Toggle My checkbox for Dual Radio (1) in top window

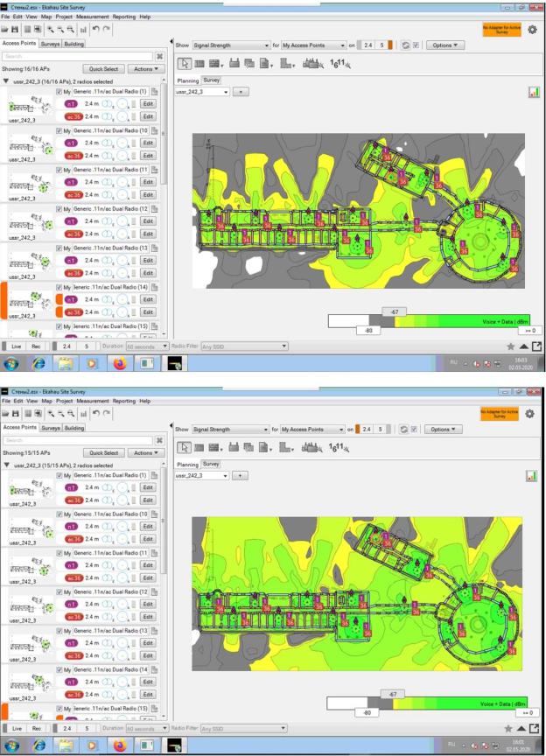(59, 92)
